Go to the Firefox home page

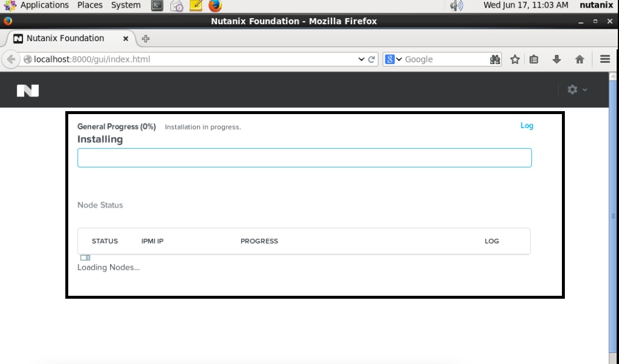pyautogui.click(x=580, y=59)
